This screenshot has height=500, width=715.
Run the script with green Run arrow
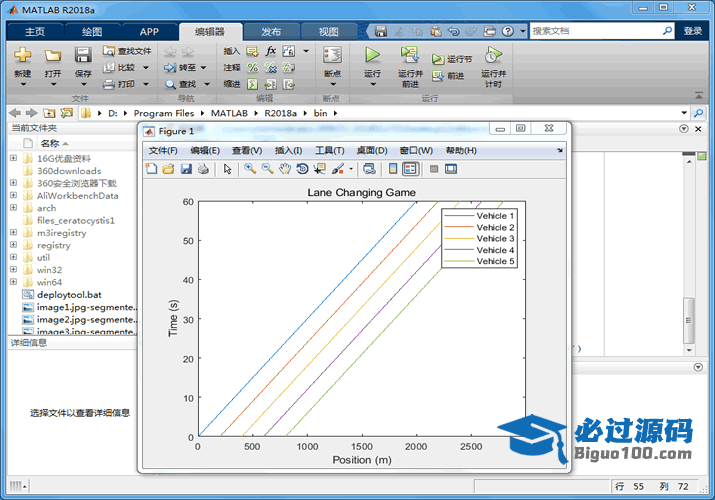(x=373, y=55)
